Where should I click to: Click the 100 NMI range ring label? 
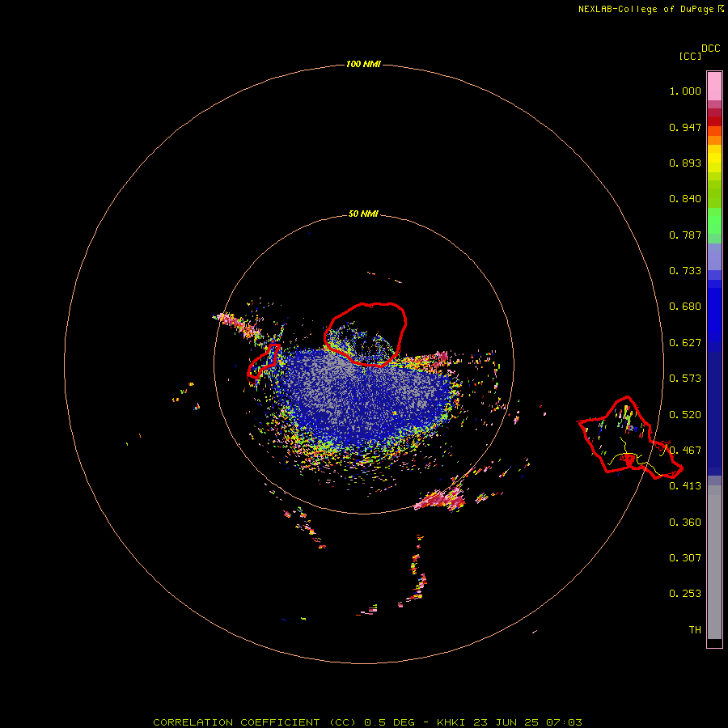coord(363,64)
